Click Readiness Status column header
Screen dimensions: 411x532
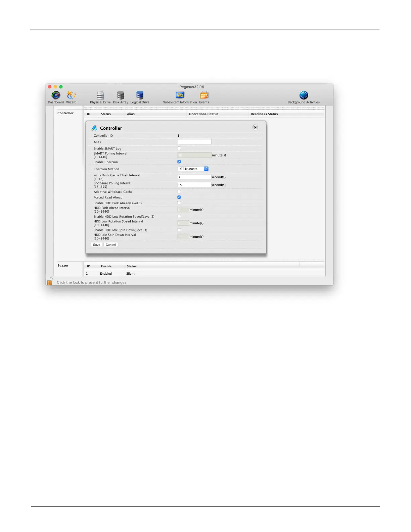pyautogui.click(x=264, y=114)
